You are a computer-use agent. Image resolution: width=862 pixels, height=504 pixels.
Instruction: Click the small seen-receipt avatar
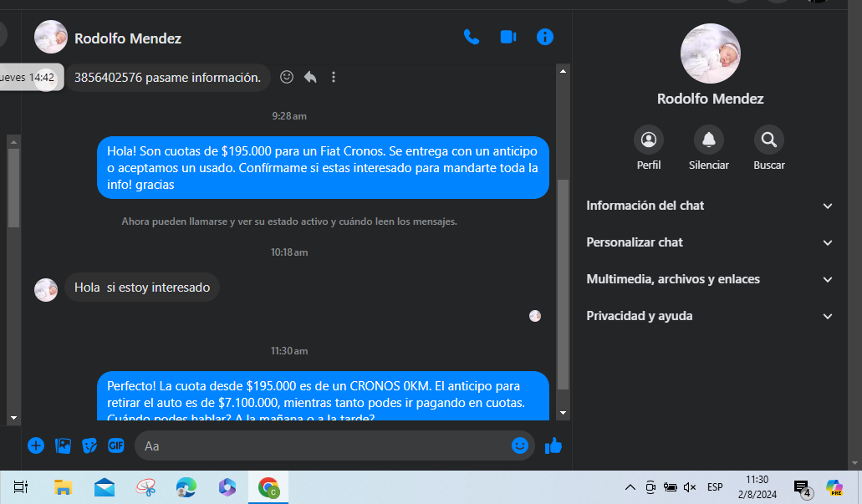click(x=535, y=316)
